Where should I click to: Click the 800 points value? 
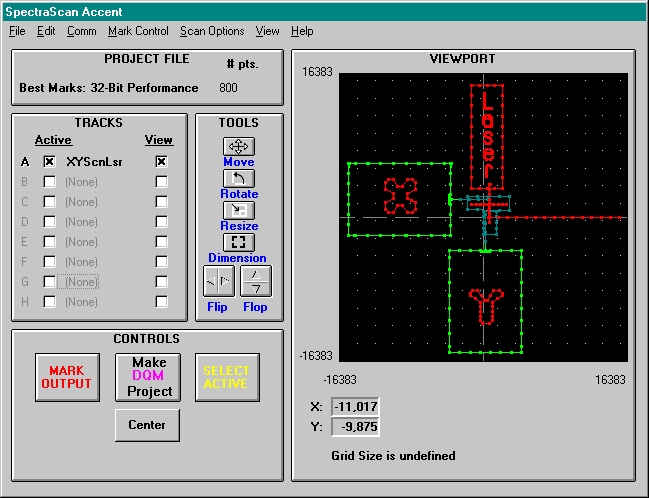[x=228, y=88]
